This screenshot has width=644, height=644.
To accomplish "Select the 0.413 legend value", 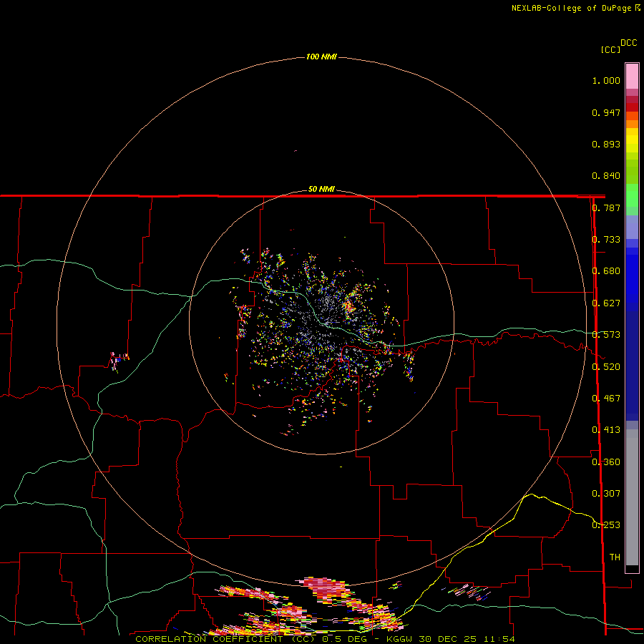I will click(606, 430).
